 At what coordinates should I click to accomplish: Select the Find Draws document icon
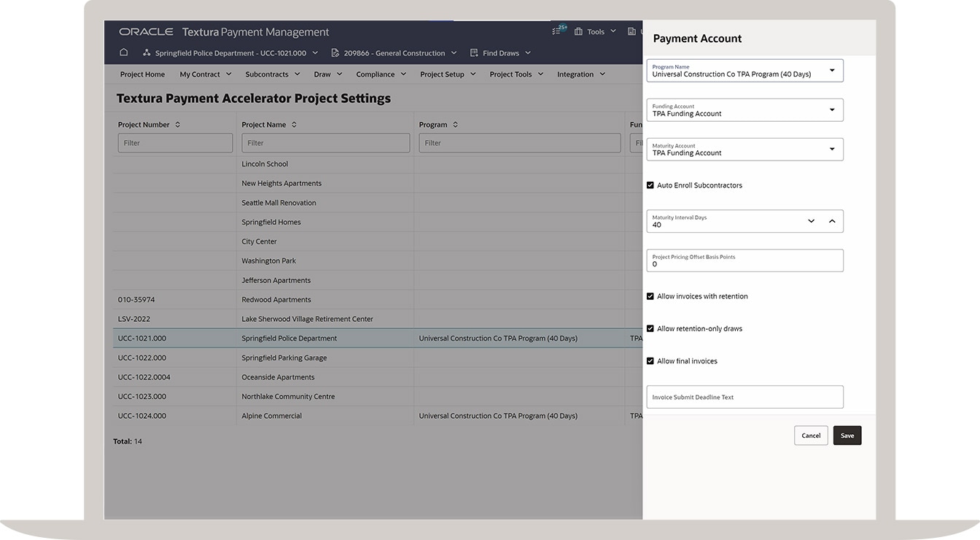[472, 52]
